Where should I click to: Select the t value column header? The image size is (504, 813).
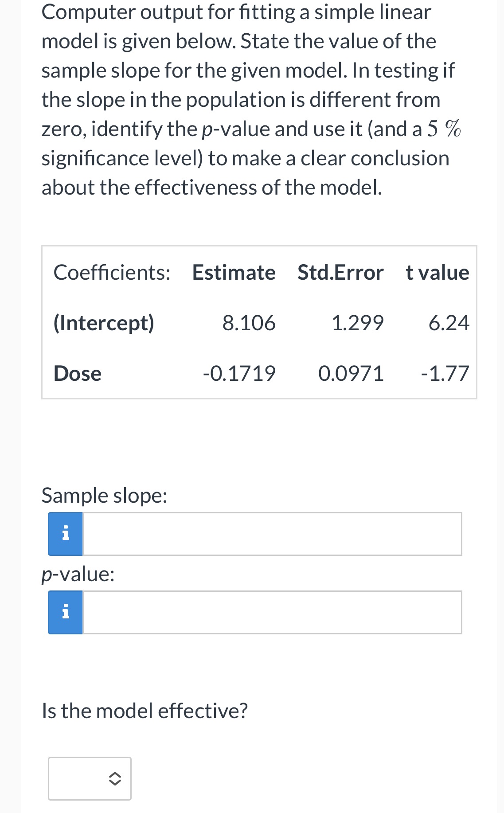click(x=438, y=272)
